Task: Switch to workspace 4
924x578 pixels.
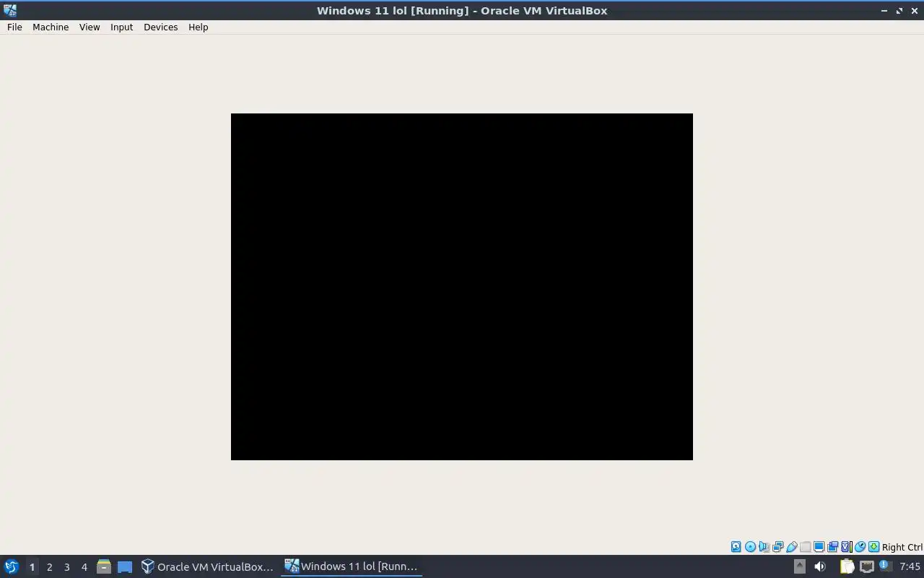Action: click(84, 566)
